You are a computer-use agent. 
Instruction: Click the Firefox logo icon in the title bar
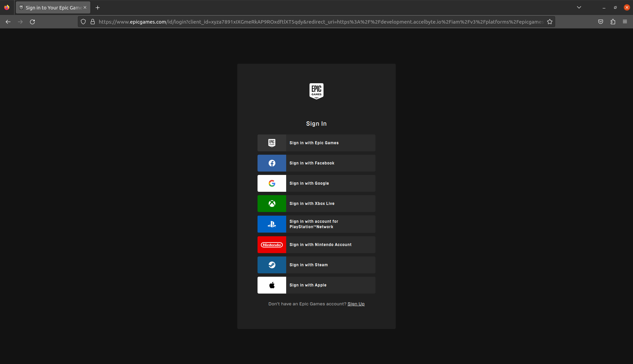(7, 7)
